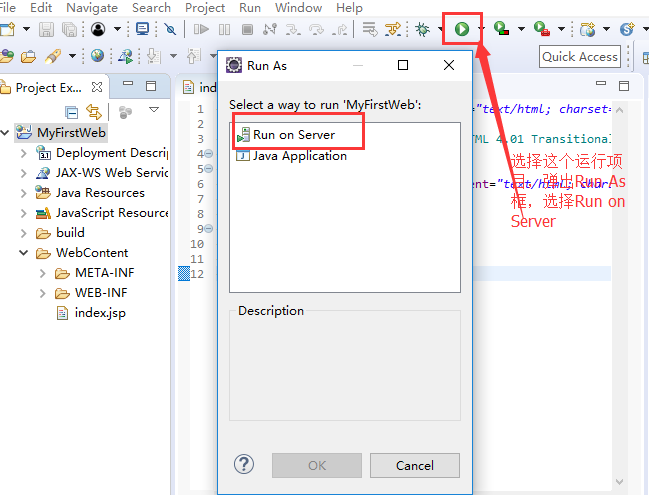Click the Drop to Frame toolbar icon
The width and height of the screenshot is (649, 495).
point(370,29)
